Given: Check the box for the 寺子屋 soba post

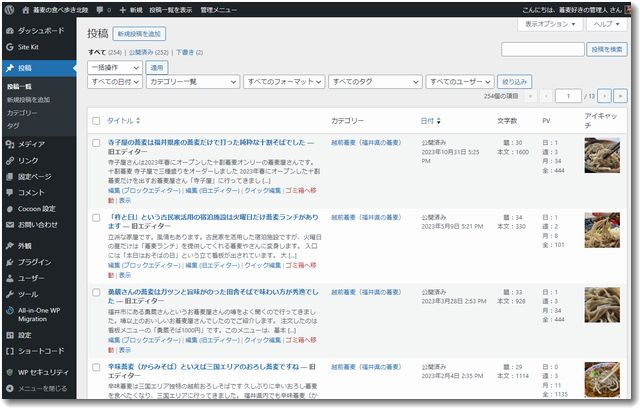Looking at the screenshot, I should pyautogui.click(x=96, y=144).
